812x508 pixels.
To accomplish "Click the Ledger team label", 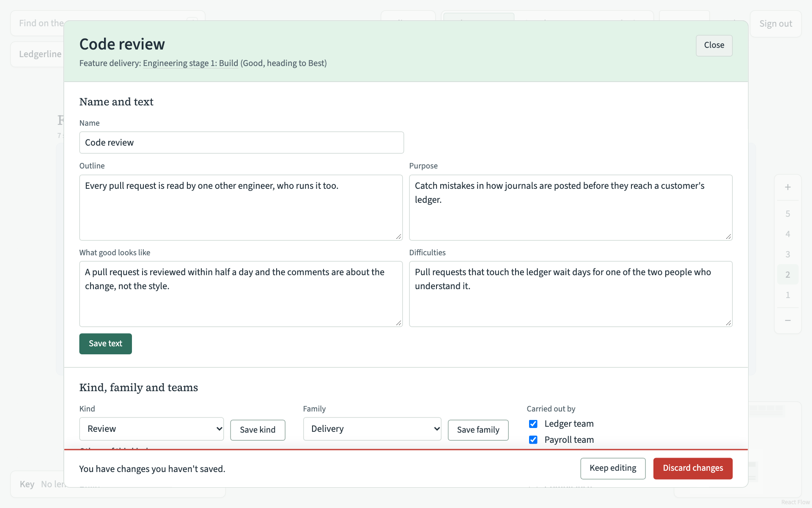I will (569, 424).
